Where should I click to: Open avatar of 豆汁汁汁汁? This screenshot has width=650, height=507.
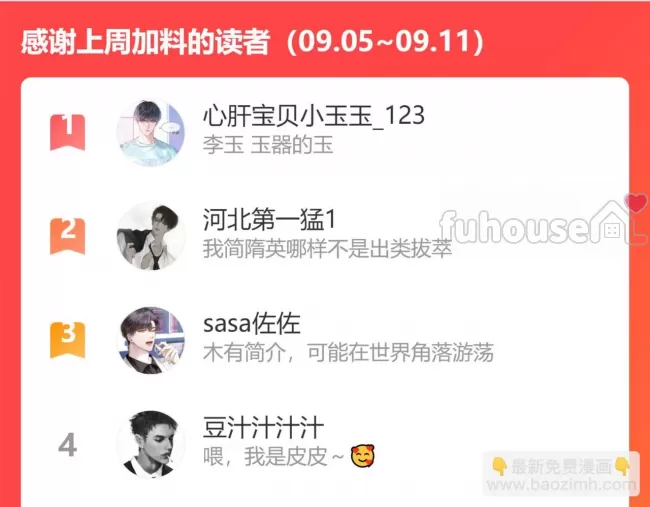[151, 444]
